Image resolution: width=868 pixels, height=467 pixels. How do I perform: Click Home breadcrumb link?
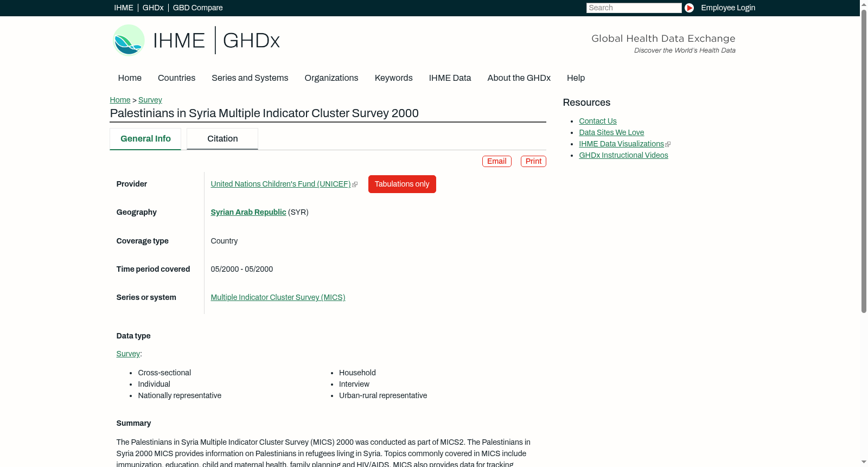(x=120, y=100)
